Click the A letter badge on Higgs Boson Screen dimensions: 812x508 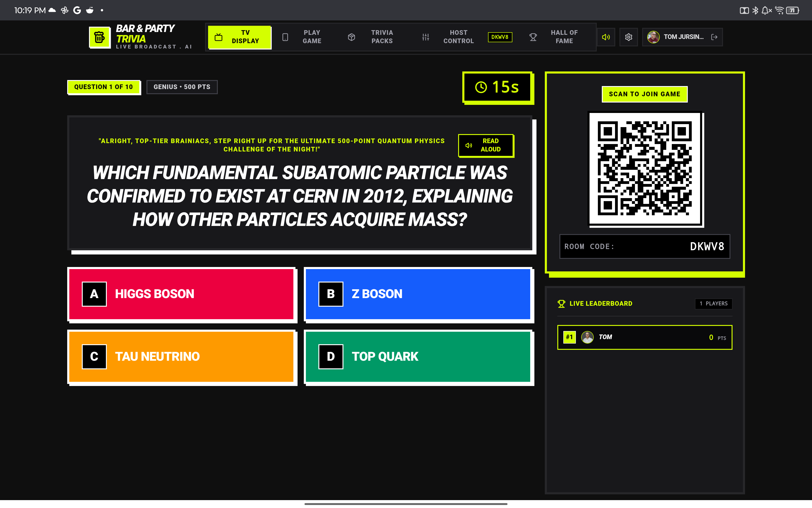(x=94, y=294)
